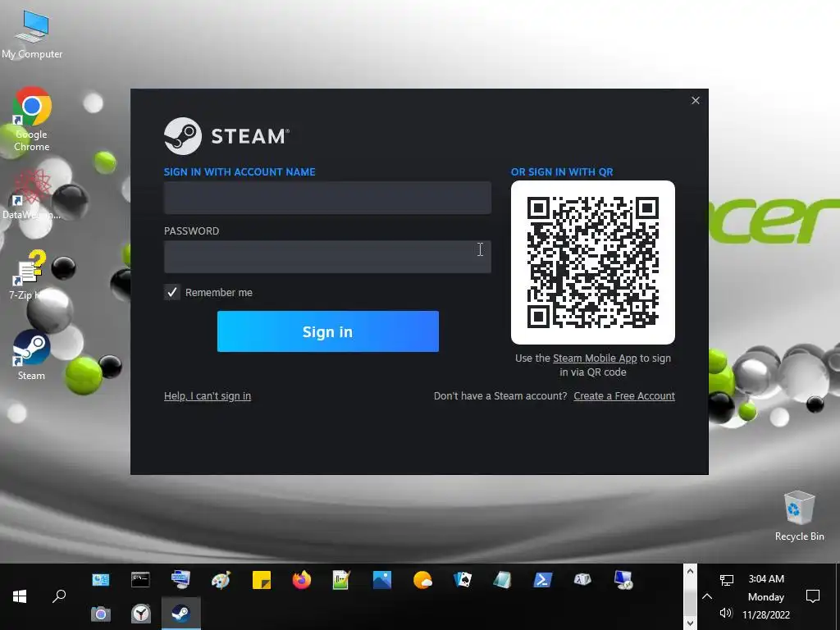Open the green notepad taskbar icon

341,580
